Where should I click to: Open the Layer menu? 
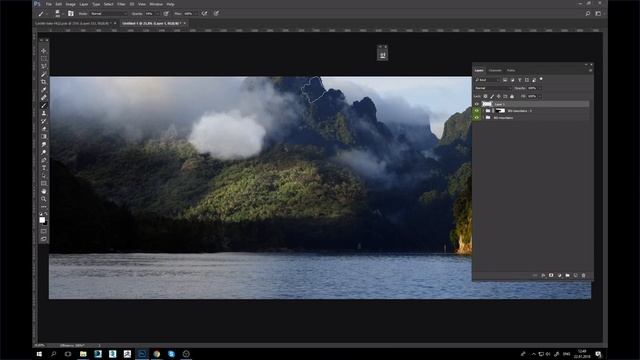[x=84, y=4]
